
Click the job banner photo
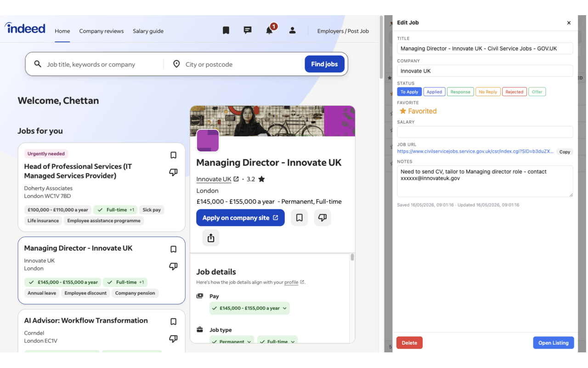(272, 121)
